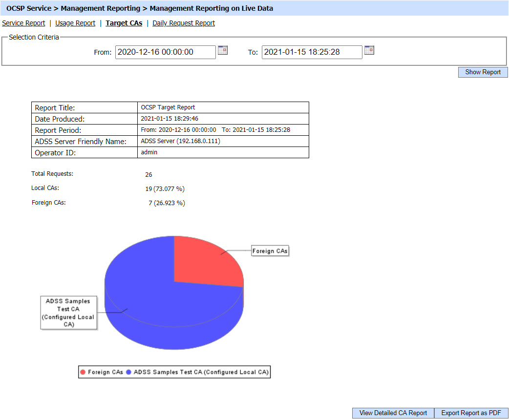Image resolution: width=509 pixels, height=420 pixels.
Task: Click the red Foreign CAs legend swatch
Action: point(83,372)
